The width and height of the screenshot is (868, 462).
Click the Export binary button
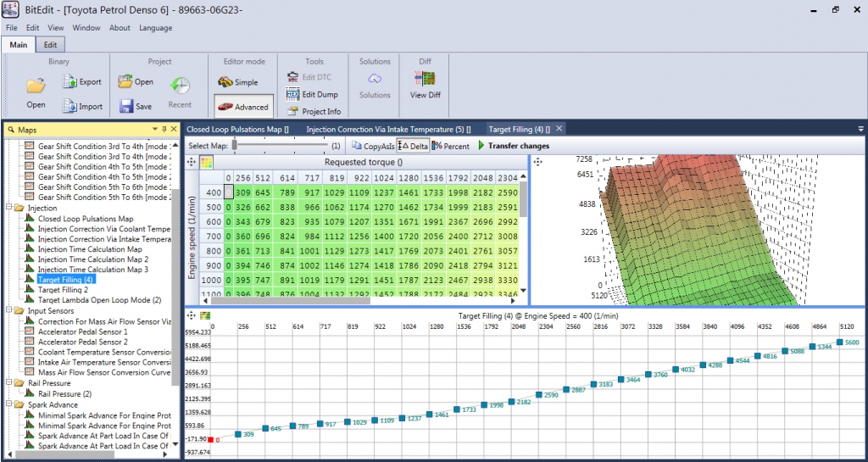click(x=82, y=82)
